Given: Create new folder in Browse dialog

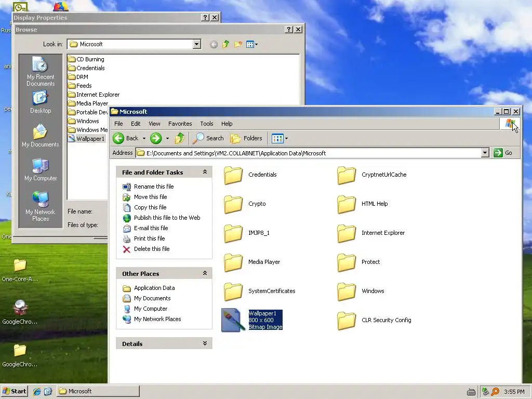Looking at the screenshot, I should (x=238, y=44).
